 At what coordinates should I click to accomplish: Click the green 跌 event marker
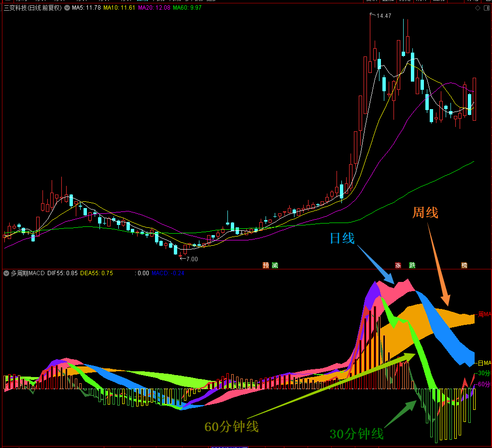pyautogui.click(x=412, y=266)
